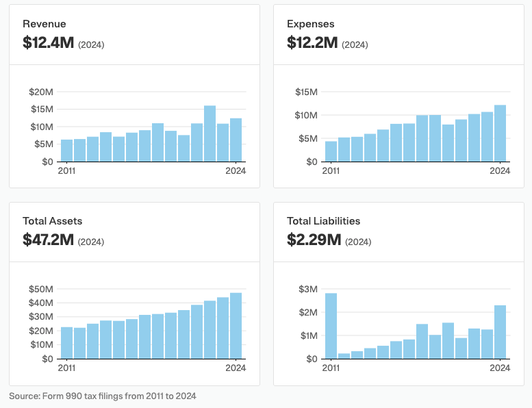The image size is (532, 408).
Task: Click the $3M axis label in Total Liabilities chart
Action: pyautogui.click(x=308, y=289)
